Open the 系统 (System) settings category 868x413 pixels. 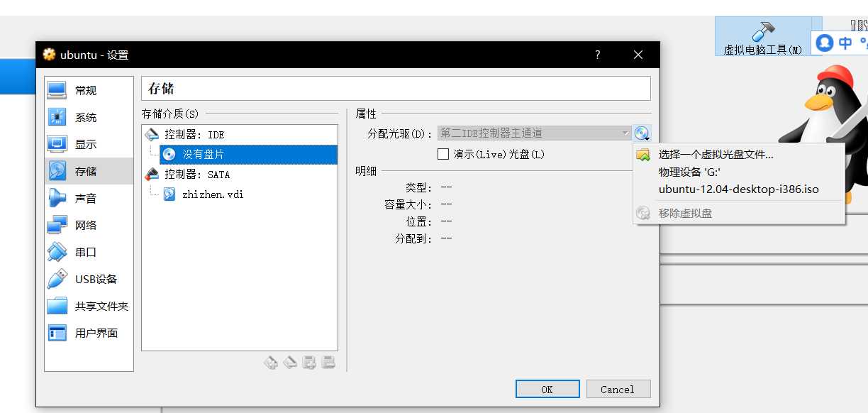pos(89,118)
